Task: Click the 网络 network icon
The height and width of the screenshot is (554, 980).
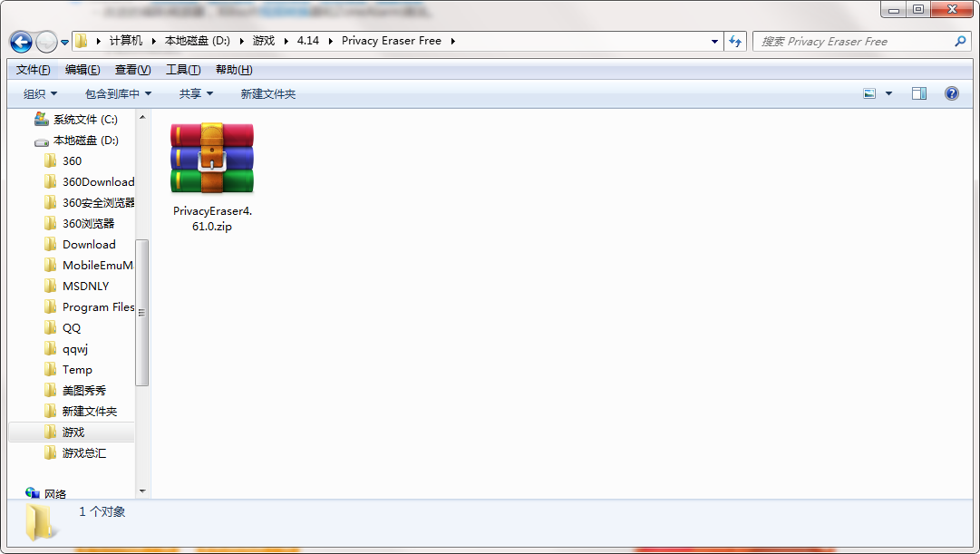Action: (x=33, y=492)
